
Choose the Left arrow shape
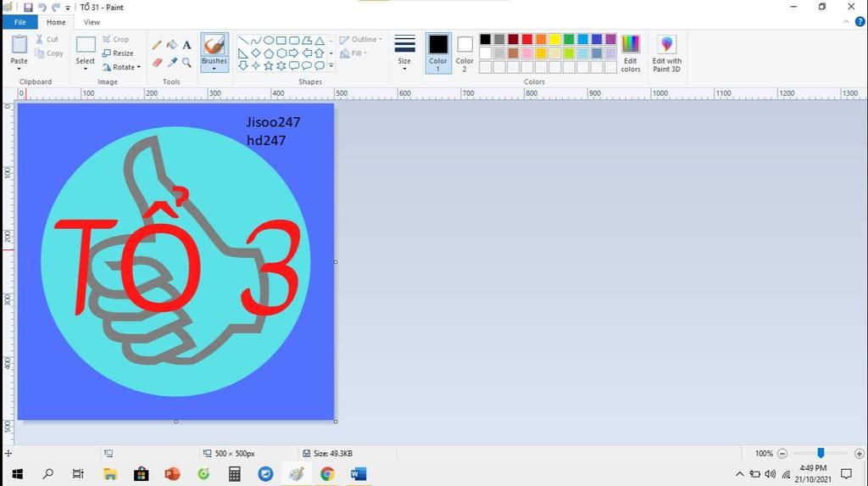click(307, 53)
